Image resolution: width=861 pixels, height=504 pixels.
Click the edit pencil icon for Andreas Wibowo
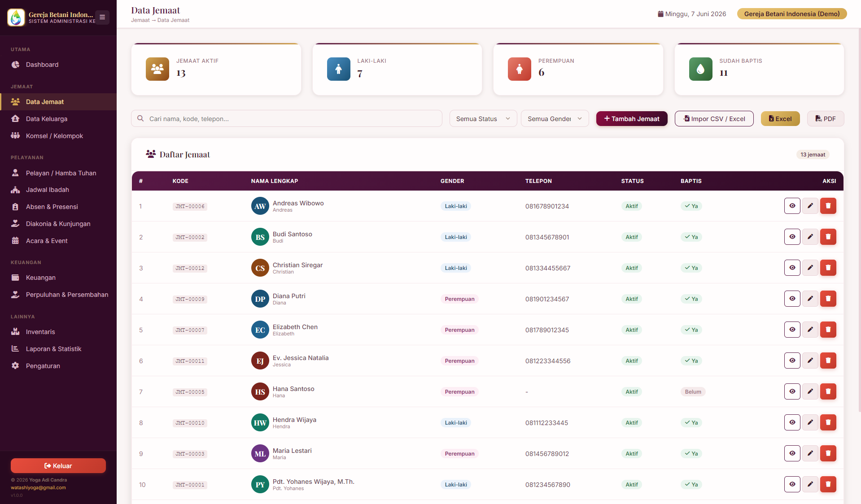click(810, 206)
